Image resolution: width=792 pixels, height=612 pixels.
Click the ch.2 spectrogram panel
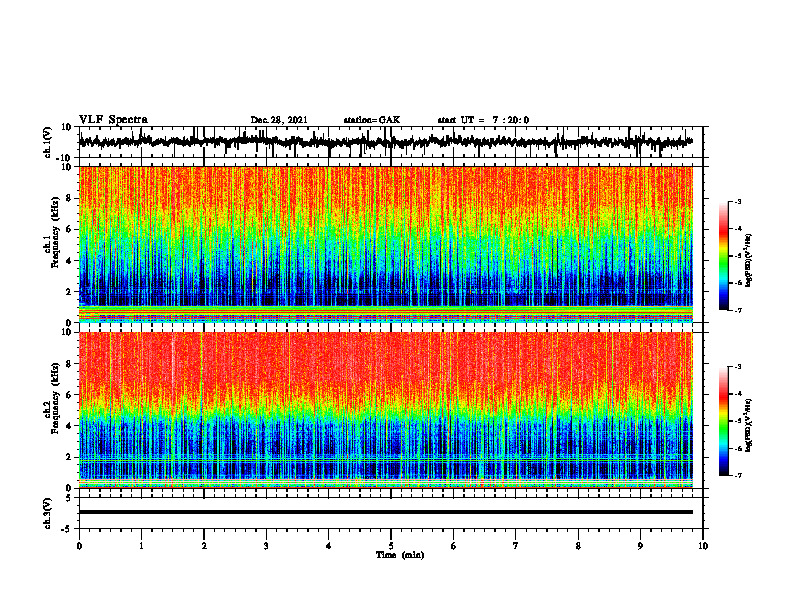(386, 410)
